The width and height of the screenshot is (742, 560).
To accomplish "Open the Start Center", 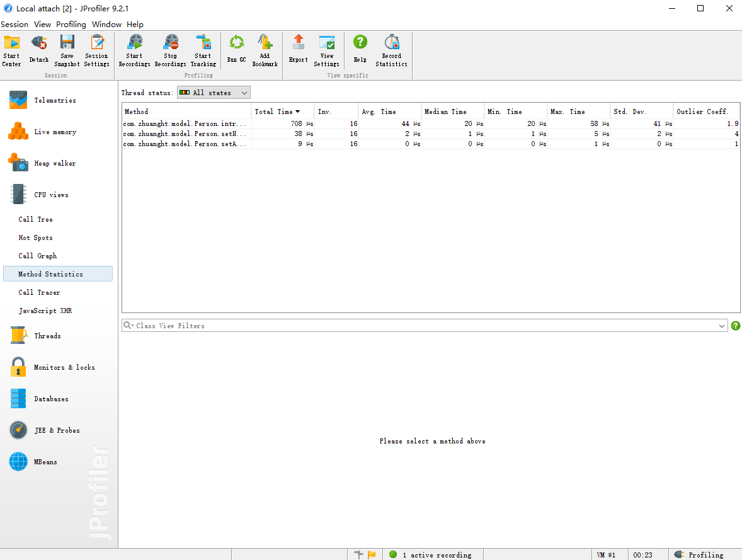I will tap(11, 50).
